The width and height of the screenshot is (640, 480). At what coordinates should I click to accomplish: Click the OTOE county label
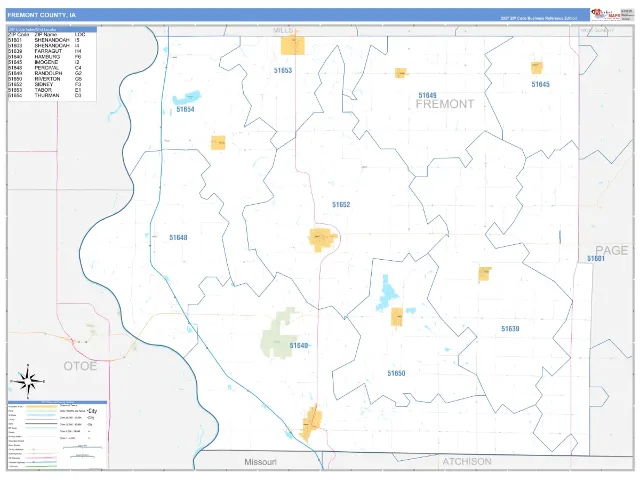click(80, 366)
